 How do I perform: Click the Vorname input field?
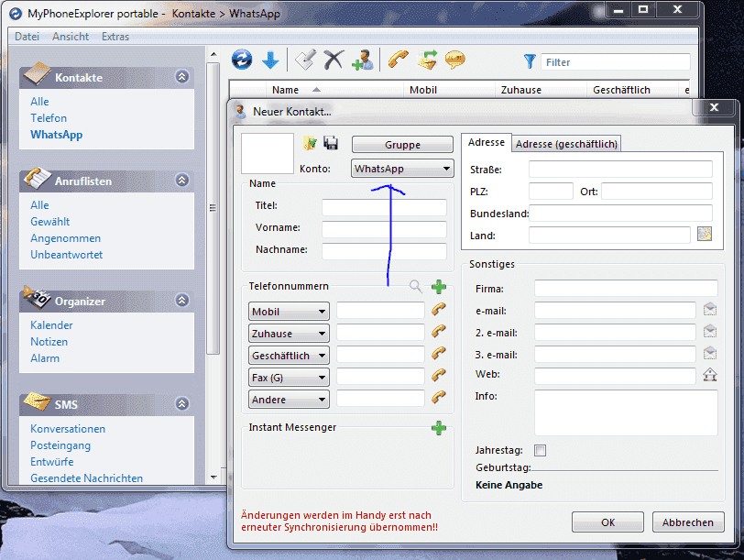pyautogui.click(x=384, y=229)
